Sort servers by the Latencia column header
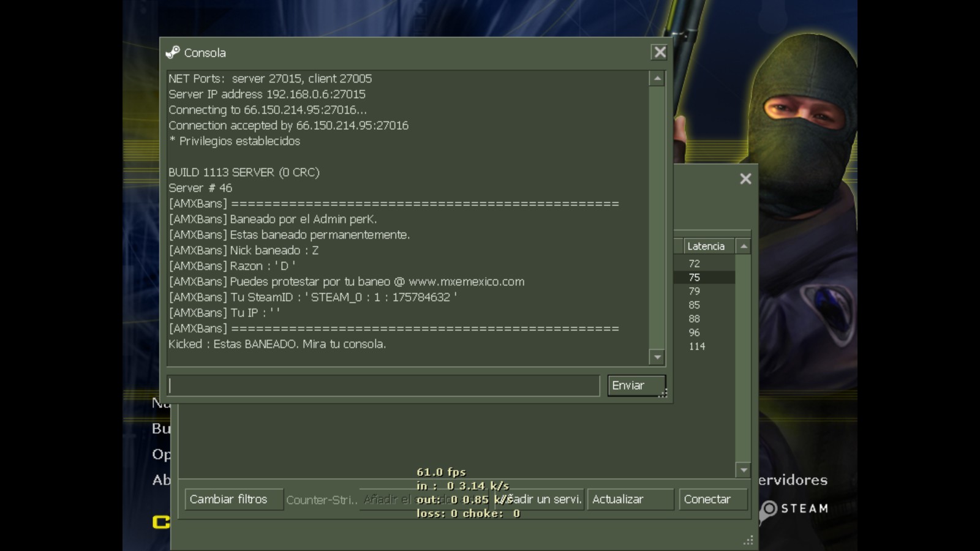 pyautogui.click(x=709, y=246)
